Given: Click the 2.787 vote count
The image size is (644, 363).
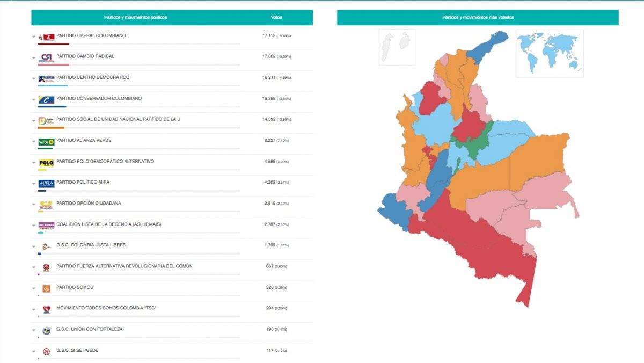Looking at the screenshot, I should point(269,224).
